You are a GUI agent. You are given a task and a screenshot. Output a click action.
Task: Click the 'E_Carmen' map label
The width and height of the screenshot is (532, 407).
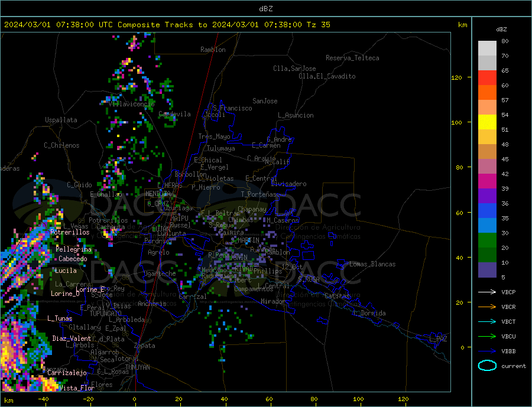point(266,145)
